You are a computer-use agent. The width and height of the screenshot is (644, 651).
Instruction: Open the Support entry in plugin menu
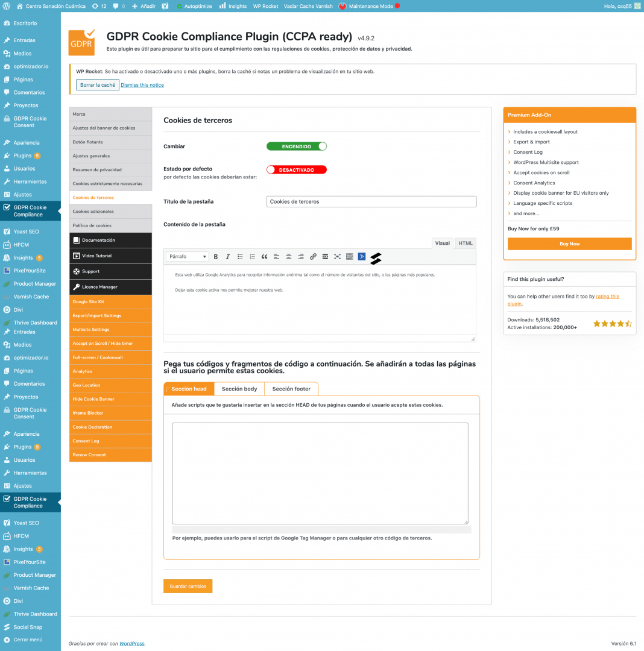coord(110,271)
